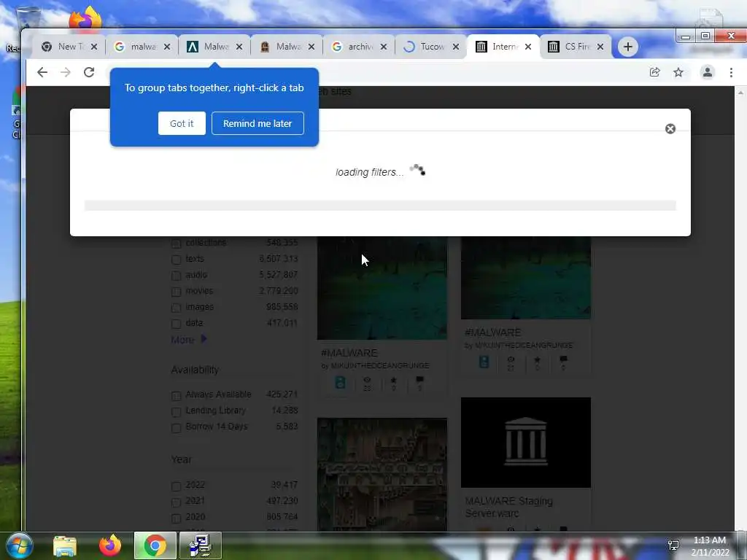This screenshot has height=560, width=747.
Task: Enable the Always Available checkbox
Action: point(176,396)
